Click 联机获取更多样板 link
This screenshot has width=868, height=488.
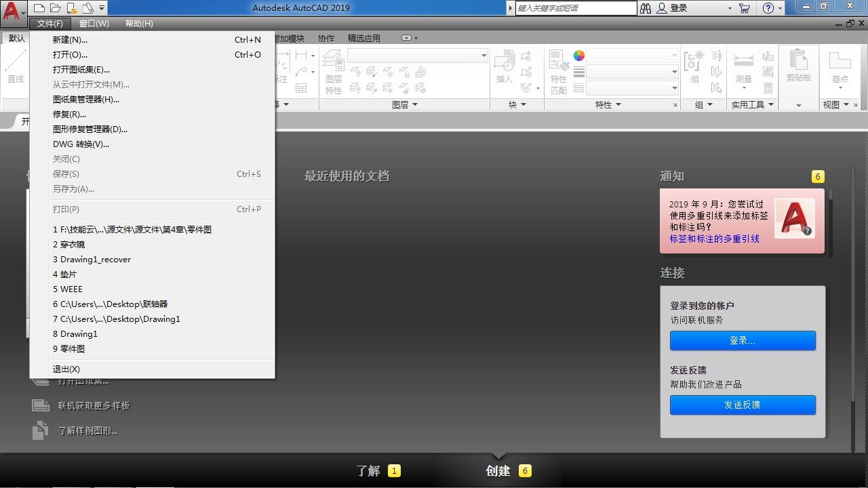[94, 405]
